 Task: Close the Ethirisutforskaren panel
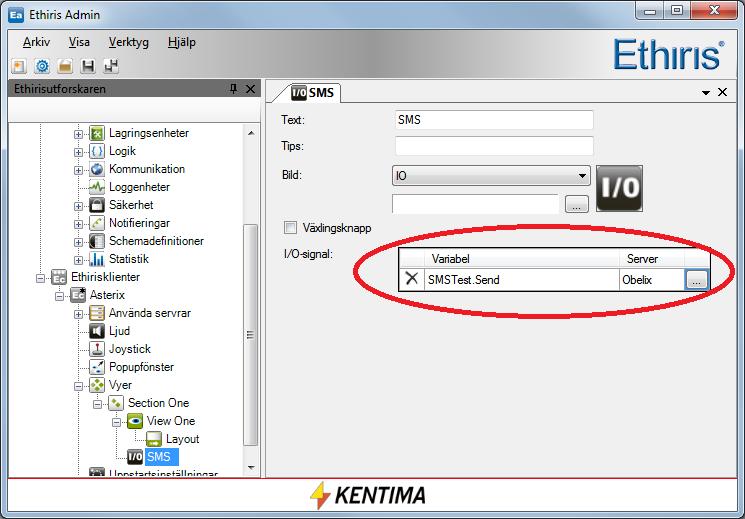coord(250,89)
